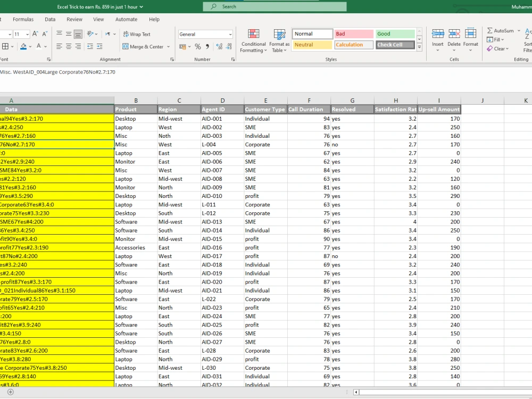Select column header B for Product

[135, 100]
